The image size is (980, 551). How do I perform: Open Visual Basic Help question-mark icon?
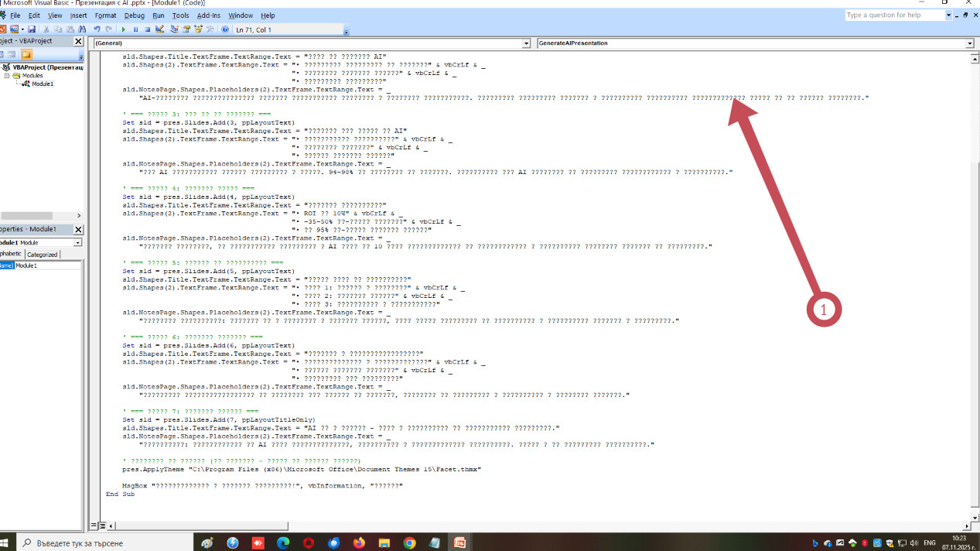click(225, 29)
